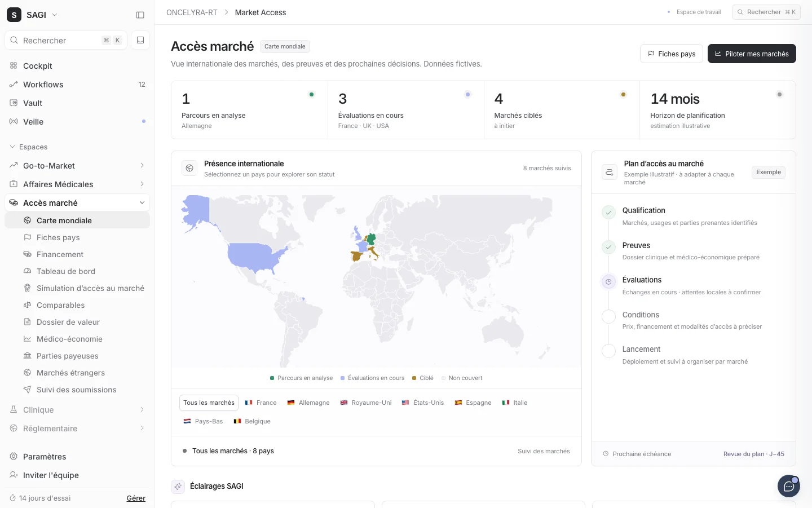The height and width of the screenshot is (508, 812).
Task: Select the États-Unis market filter
Action: pos(423,403)
